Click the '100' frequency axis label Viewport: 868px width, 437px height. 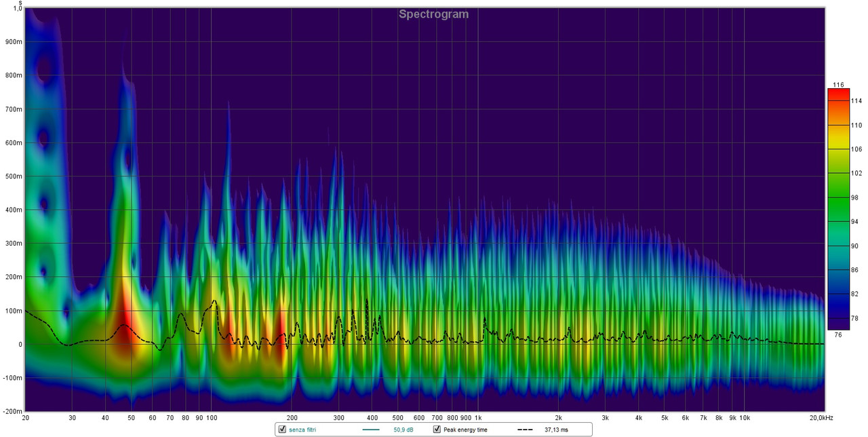pos(212,417)
